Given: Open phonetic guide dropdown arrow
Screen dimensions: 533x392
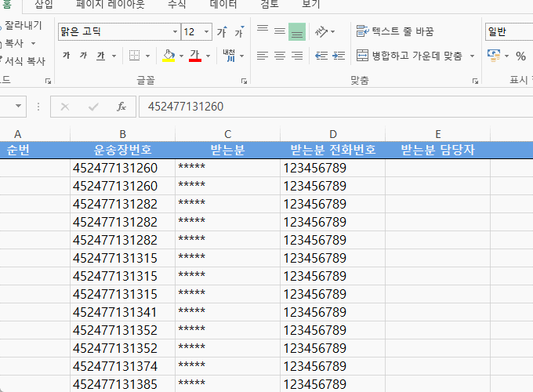Looking at the screenshot, I should click(x=241, y=56).
